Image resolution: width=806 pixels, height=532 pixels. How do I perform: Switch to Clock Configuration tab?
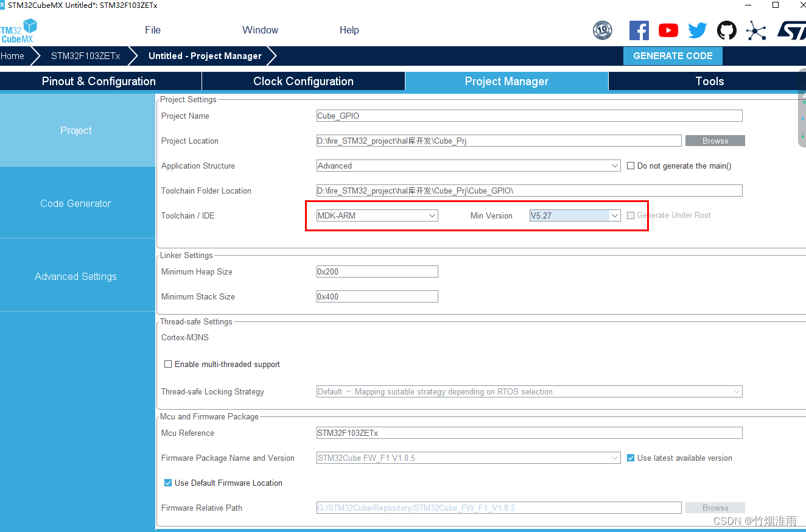303,81
